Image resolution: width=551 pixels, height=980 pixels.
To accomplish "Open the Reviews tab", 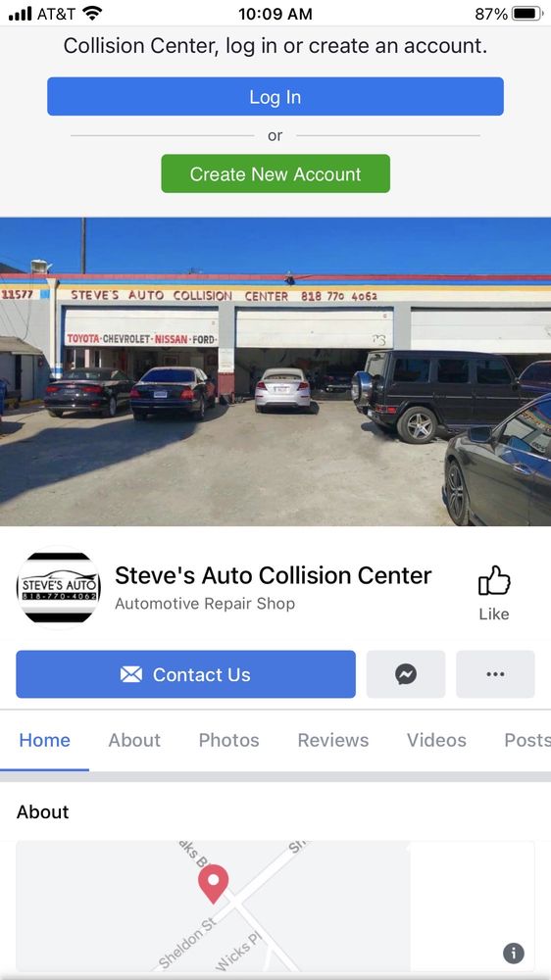I will [333, 740].
